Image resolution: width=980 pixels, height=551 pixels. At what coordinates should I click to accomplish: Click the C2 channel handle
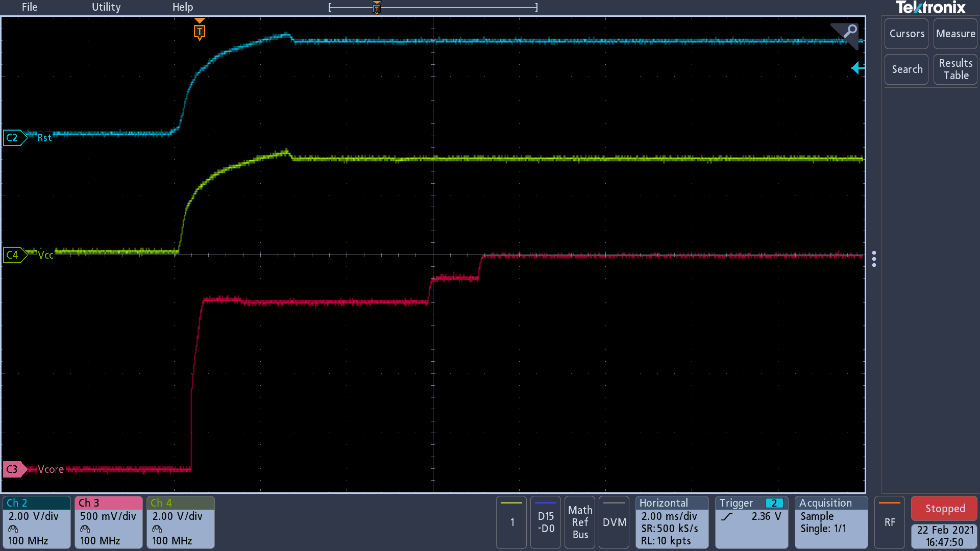point(14,138)
